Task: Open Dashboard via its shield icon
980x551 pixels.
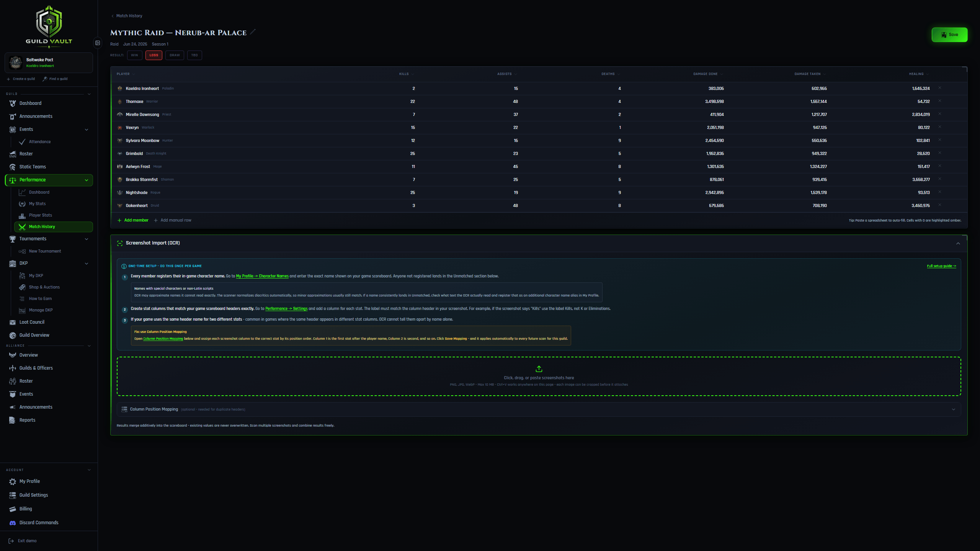Action: (13, 103)
